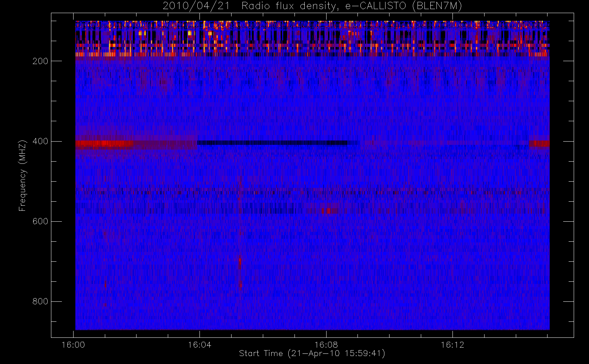
Task: Click the 'Frequency (MHZ)' axis label
Action: [x=23, y=175]
